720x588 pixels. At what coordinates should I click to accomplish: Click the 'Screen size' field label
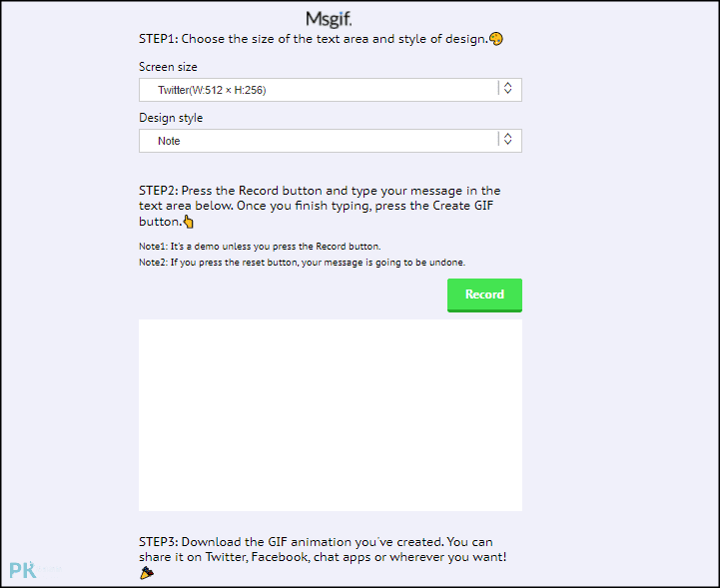pyautogui.click(x=168, y=67)
